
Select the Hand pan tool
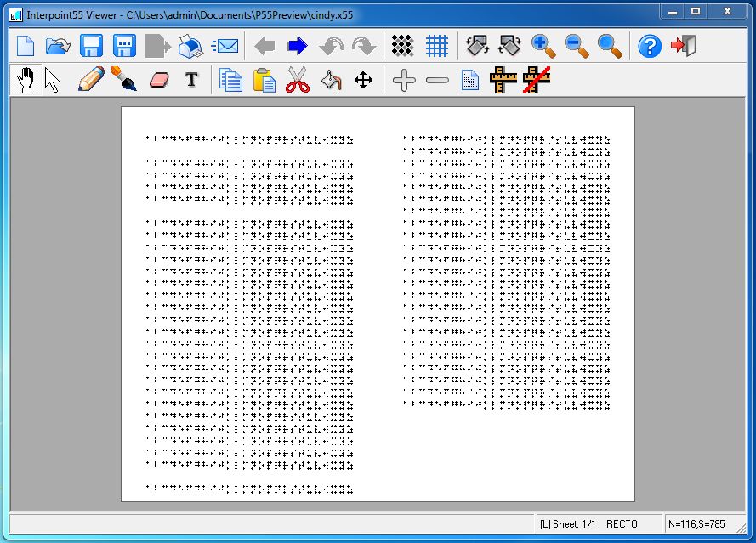(x=26, y=81)
